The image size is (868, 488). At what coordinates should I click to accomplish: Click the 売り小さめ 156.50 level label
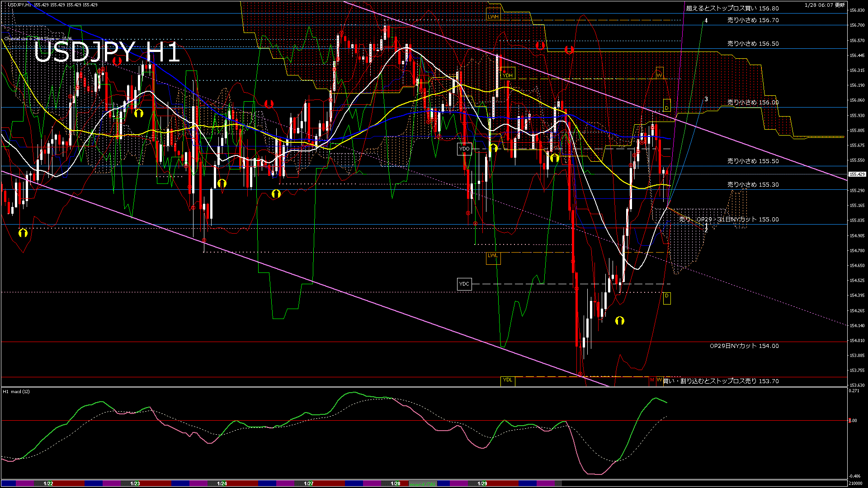(x=753, y=44)
